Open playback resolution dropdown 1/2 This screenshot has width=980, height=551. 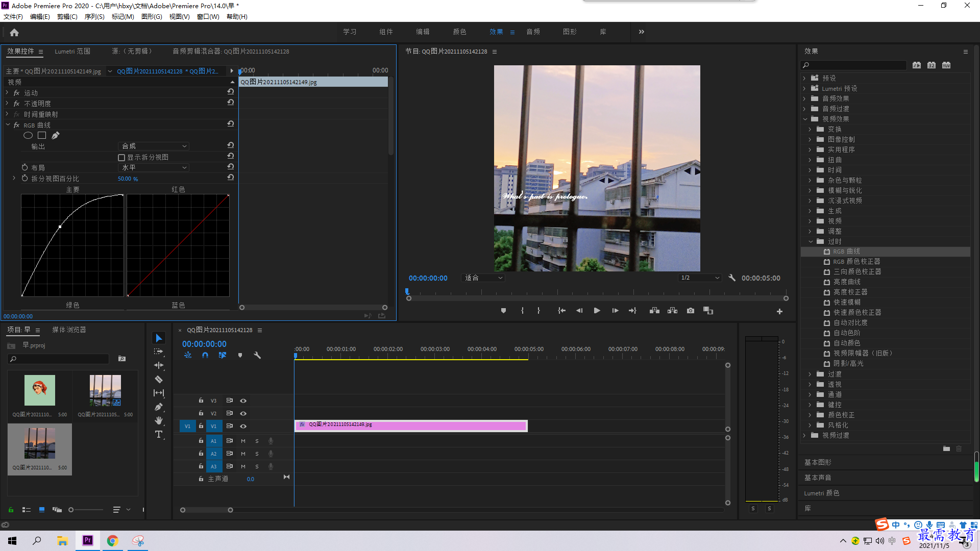[x=699, y=278]
